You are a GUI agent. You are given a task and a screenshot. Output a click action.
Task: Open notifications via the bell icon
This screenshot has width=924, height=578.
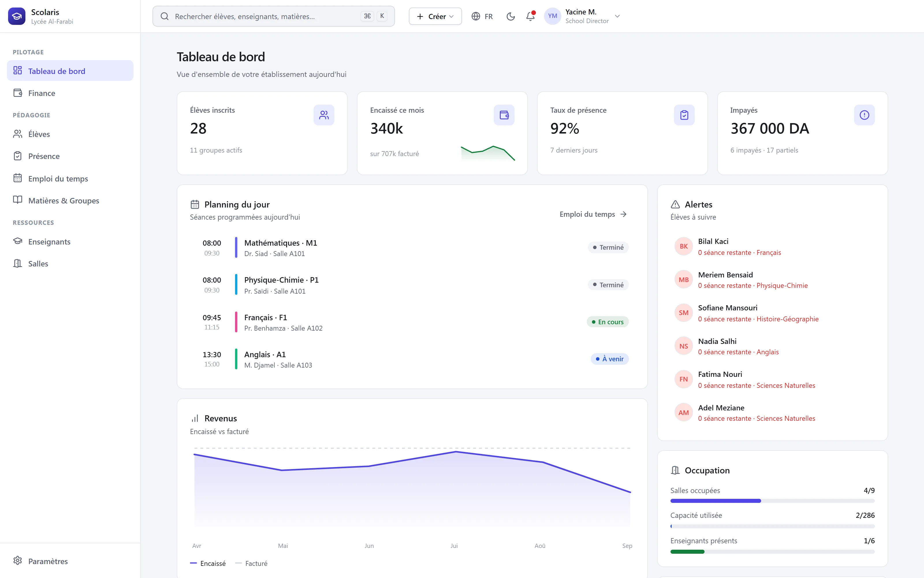click(530, 16)
